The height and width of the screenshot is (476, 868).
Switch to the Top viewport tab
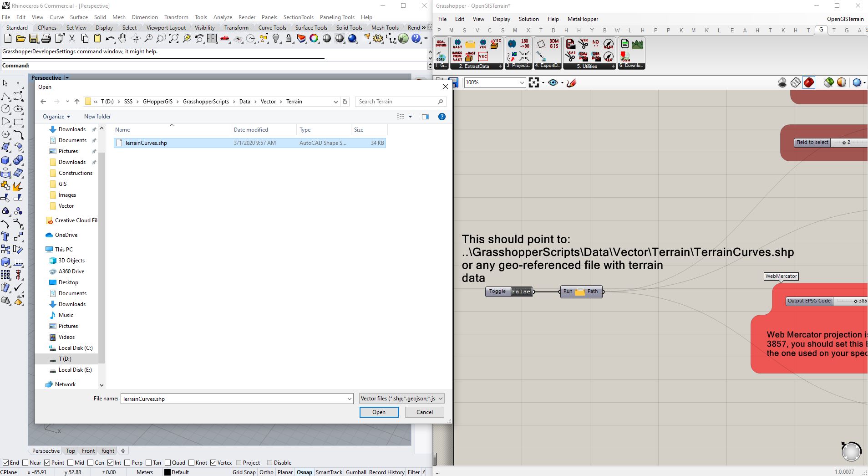(x=70, y=451)
